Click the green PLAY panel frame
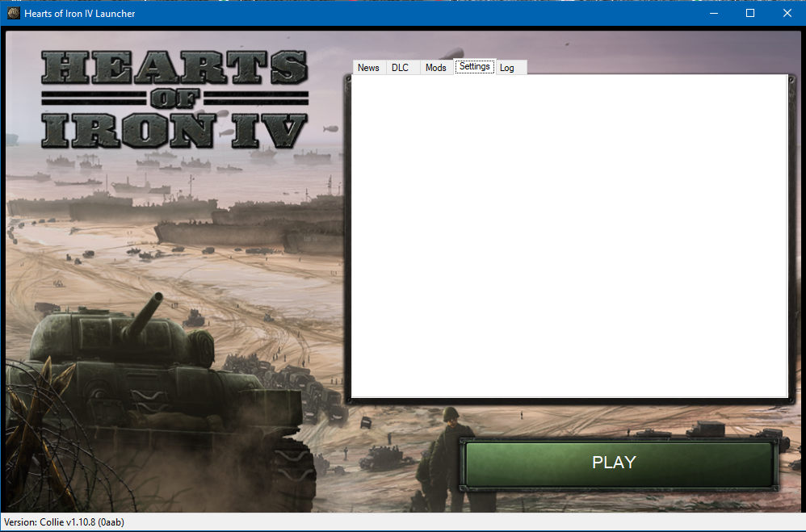This screenshot has height=532, width=806. (x=618, y=463)
